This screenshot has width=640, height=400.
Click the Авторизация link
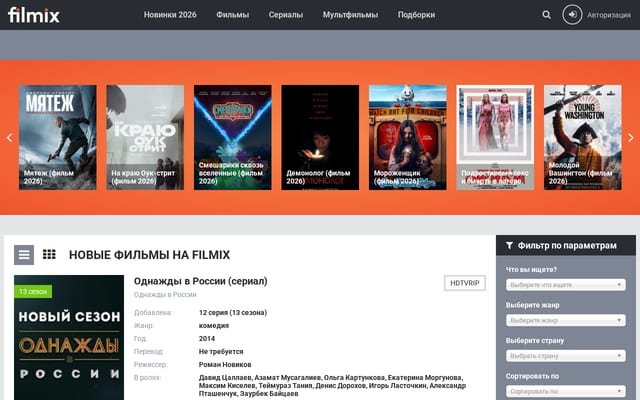pyautogui.click(x=609, y=15)
